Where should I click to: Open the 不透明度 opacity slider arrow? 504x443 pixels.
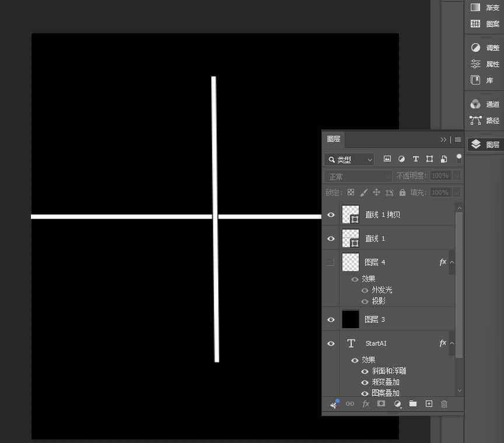pos(457,175)
